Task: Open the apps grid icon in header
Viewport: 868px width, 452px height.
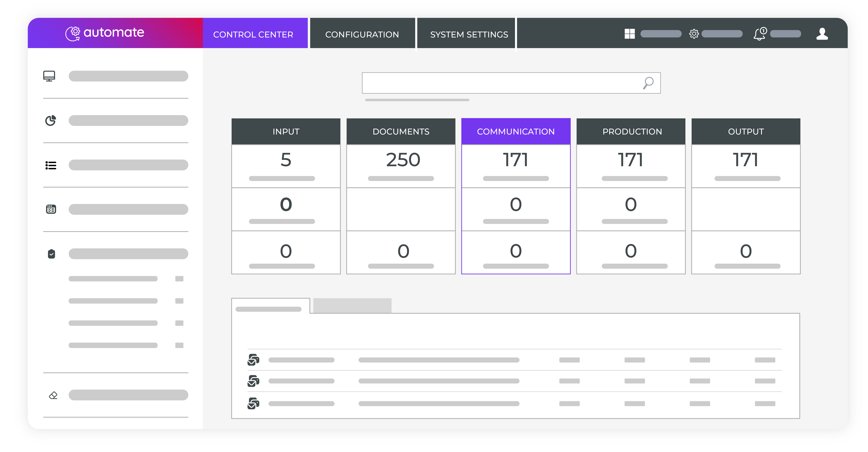Action: click(629, 34)
